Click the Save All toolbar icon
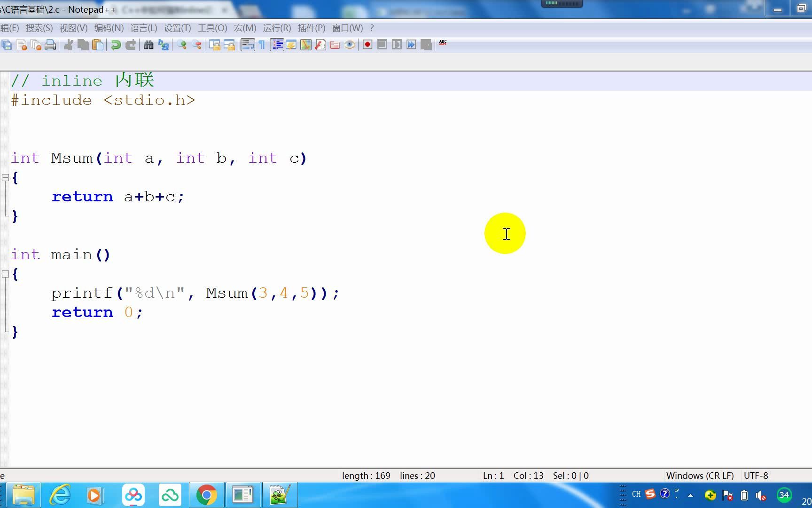The width and height of the screenshot is (812, 508). (x=7, y=45)
